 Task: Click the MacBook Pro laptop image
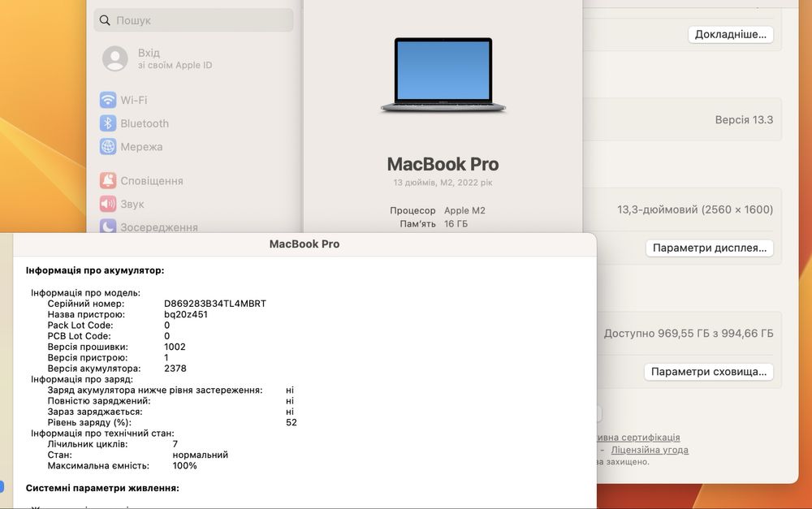pos(443,75)
